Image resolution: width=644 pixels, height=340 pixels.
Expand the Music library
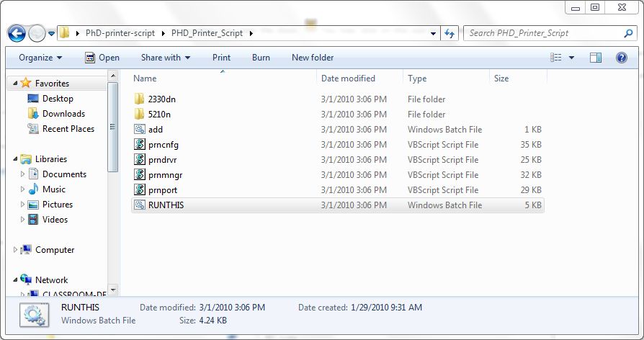point(22,189)
